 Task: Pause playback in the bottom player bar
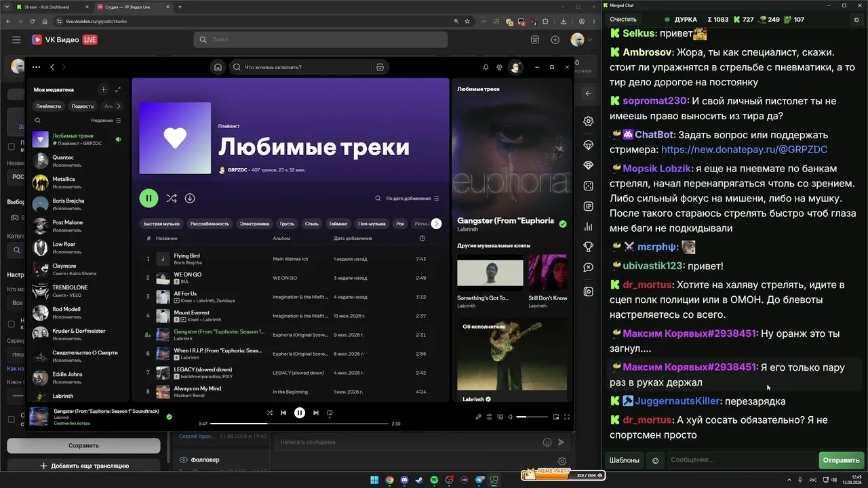pyautogui.click(x=300, y=413)
